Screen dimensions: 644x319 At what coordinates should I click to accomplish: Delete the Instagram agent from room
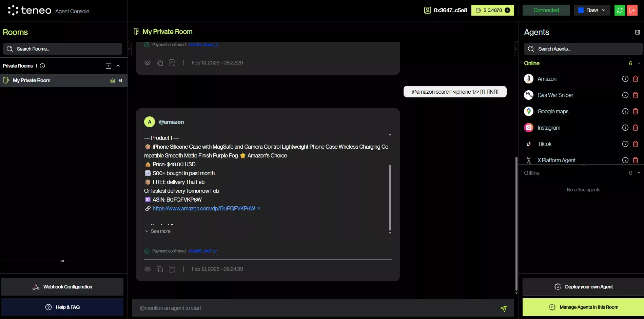pyautogui.click(x=636, y=128)
